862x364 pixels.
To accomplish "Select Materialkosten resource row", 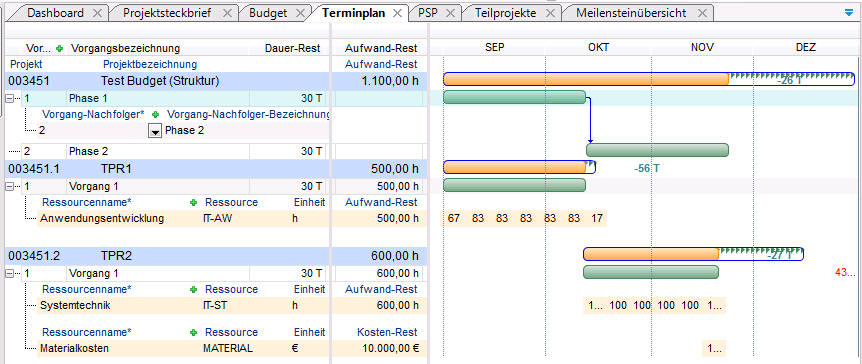I will 231,348.
